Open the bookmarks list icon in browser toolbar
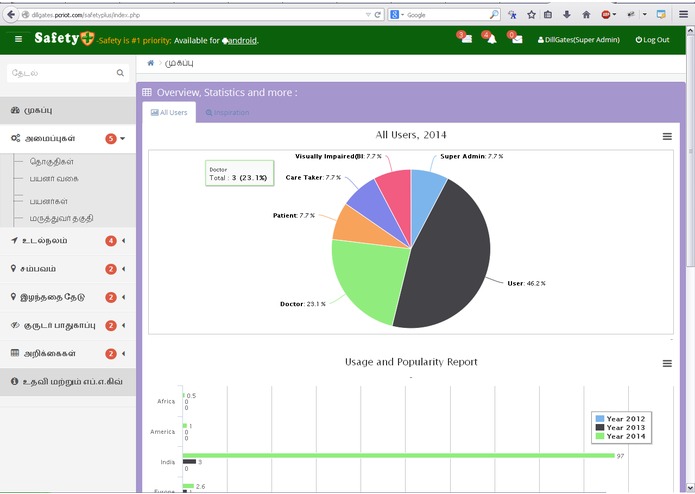Viewport: 695px width, 494px height. [548, 15]
